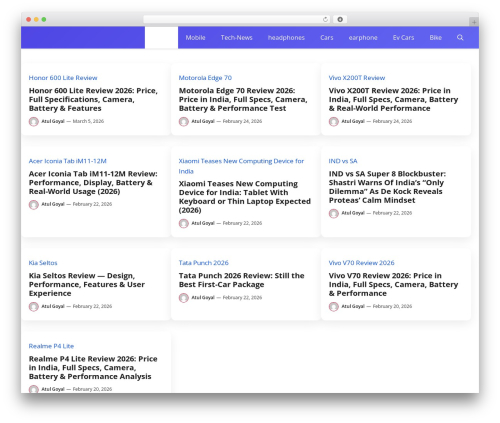
Task: Read Xiaomi Teases New Computing Device headline
Action: (x=245, y=197)
